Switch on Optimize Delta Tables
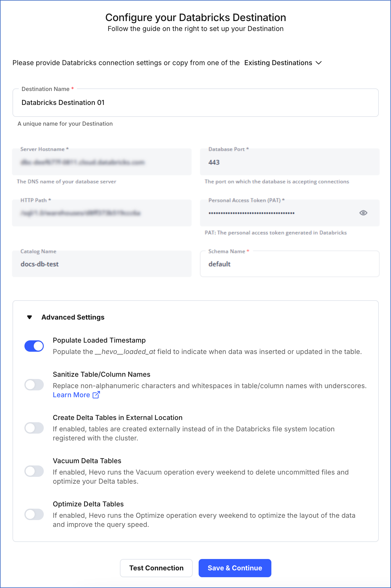This screenshot has width=391, height=588. [34, 514]
